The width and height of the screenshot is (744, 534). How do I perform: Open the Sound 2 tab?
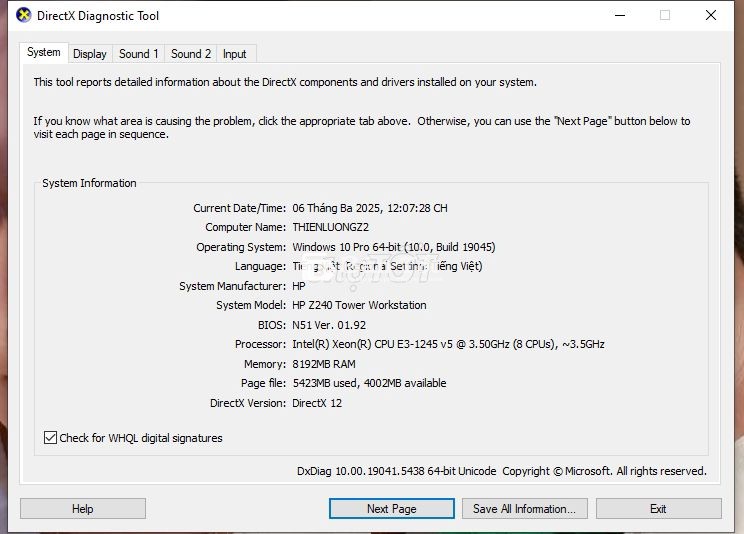coord(191,54)
